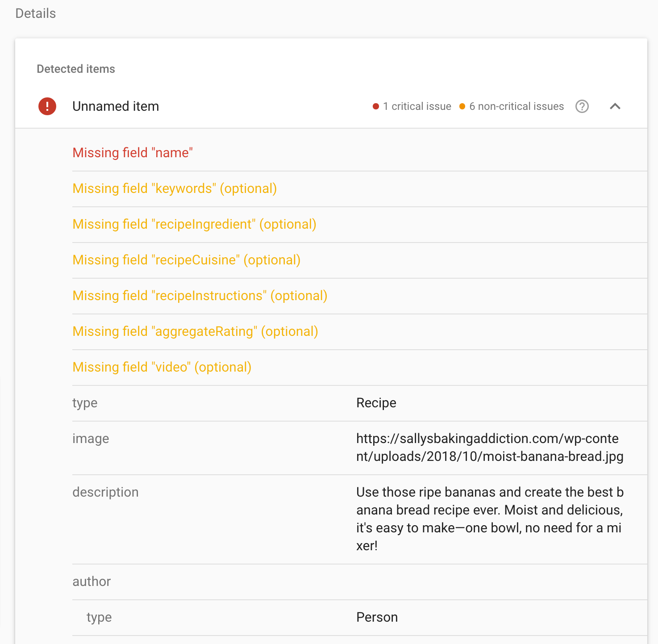The height and width of the screenshot is (644, 658).
Task: Expand the author section
Action: tap(92, 581)
